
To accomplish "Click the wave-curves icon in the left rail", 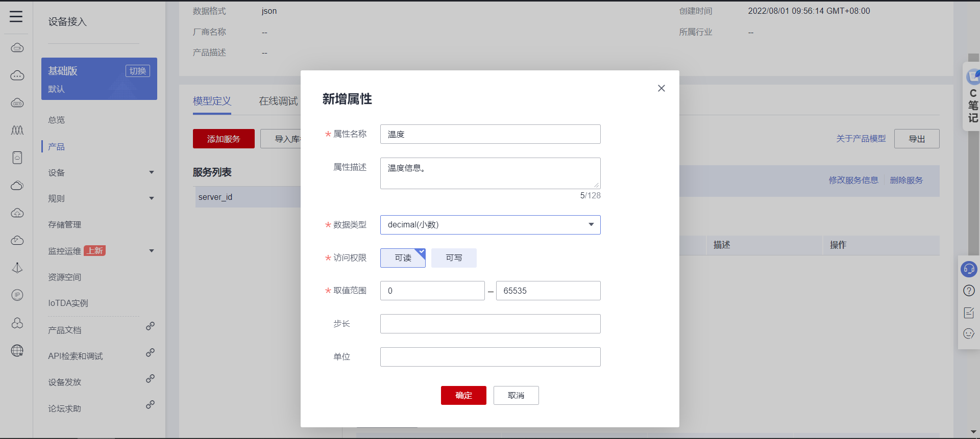I will (17, 130).
